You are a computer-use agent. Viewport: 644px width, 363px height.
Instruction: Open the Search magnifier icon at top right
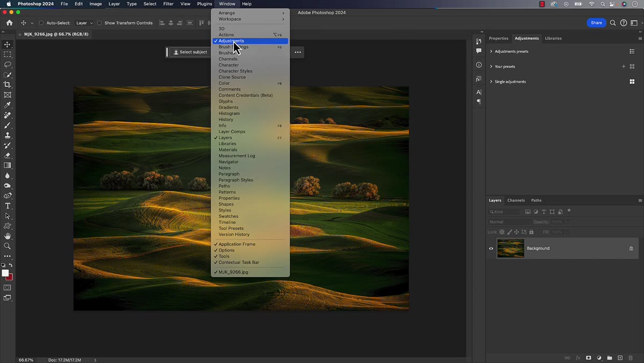click(613, 23)
